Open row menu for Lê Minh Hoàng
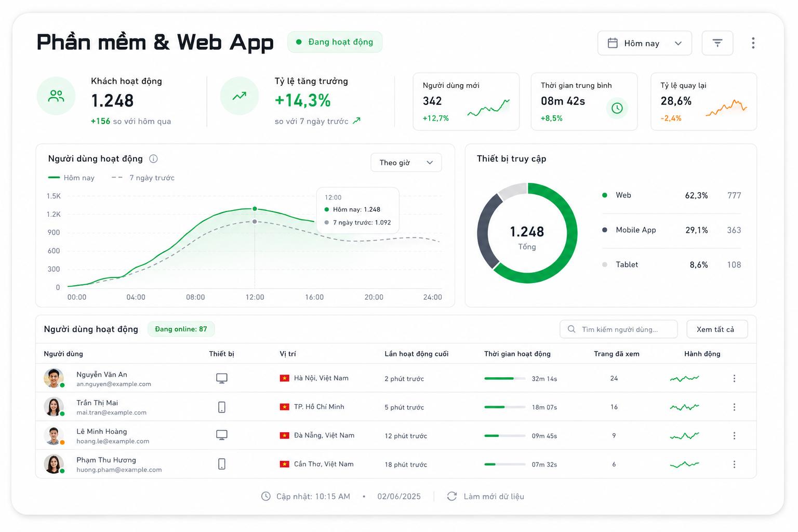The height and width of the screenshot is (532, 798). (x=734, y=436)
